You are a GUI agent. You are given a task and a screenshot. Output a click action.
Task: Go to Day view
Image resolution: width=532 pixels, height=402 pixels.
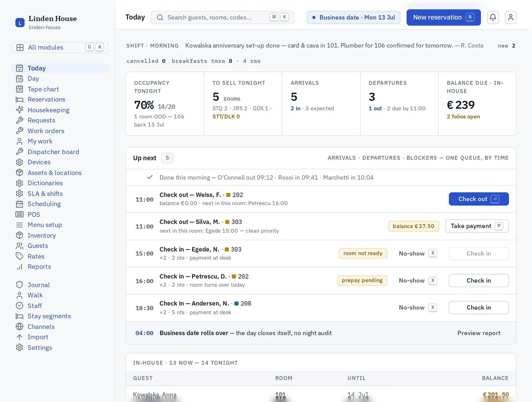[x=60, y=79]
